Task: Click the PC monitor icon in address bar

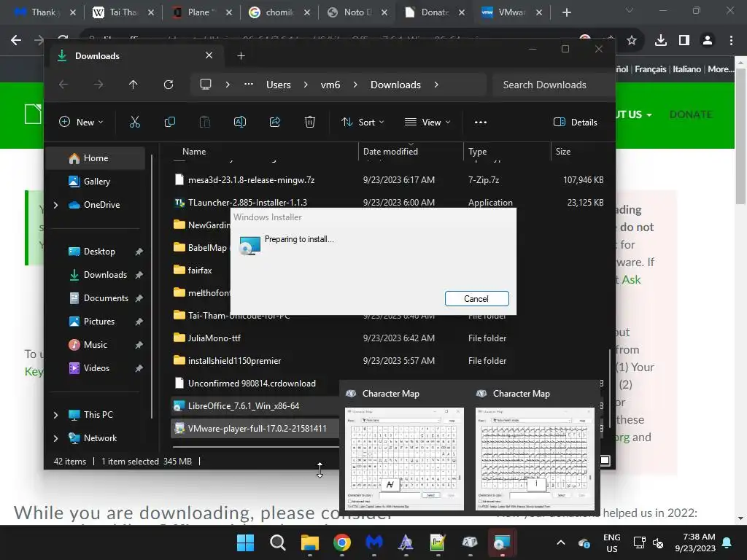Action: [205, 85]
